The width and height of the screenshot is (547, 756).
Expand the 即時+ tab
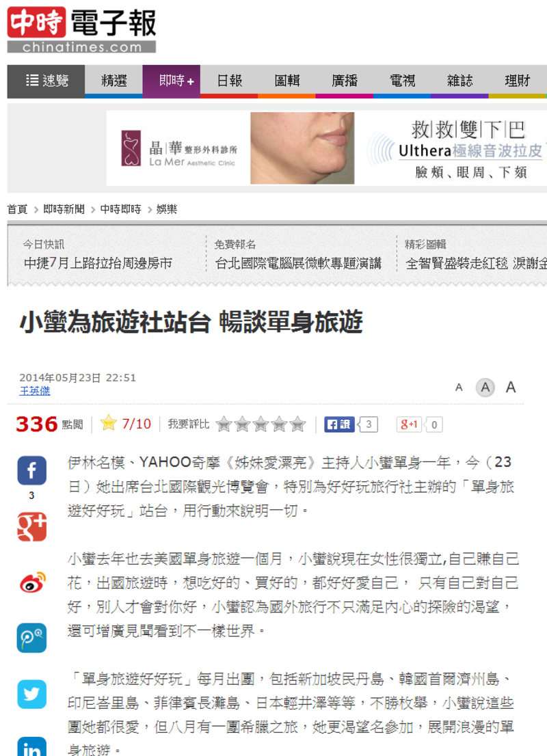[171, 81]
